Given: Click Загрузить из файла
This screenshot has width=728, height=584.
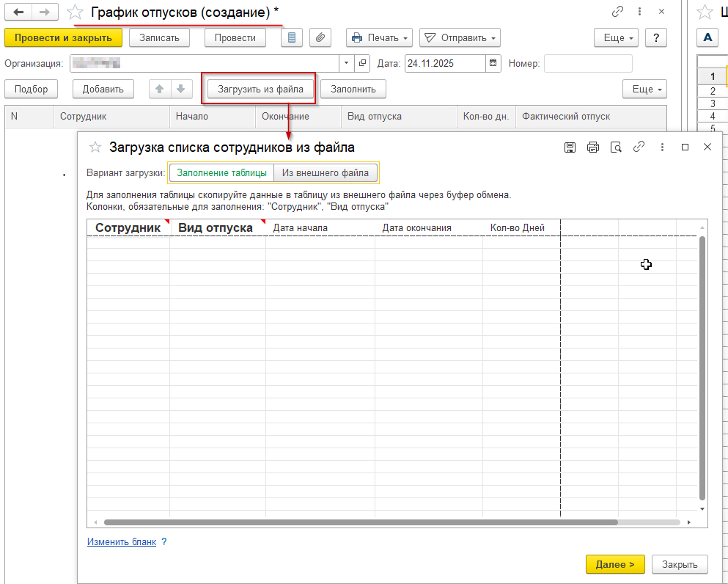Looking at the screenshot, I should pyautogui.click(x=260, y=89).
